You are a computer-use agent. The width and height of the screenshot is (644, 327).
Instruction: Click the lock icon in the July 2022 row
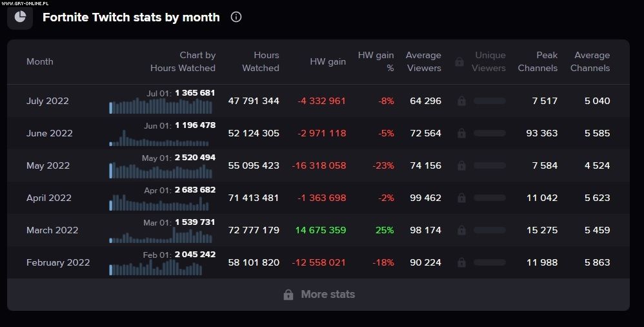click(x=461, y=101)
